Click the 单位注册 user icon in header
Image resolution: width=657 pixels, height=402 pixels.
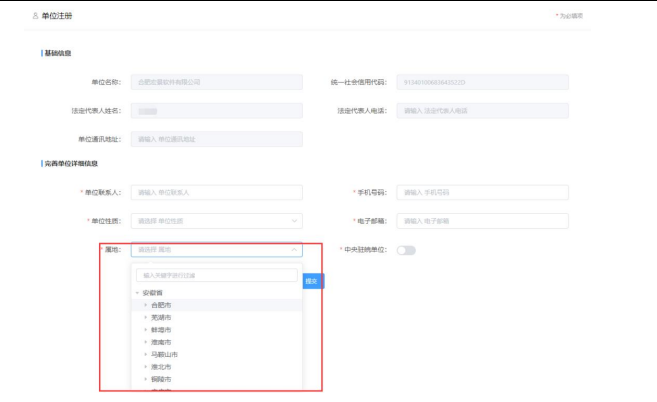click(35, 17)
